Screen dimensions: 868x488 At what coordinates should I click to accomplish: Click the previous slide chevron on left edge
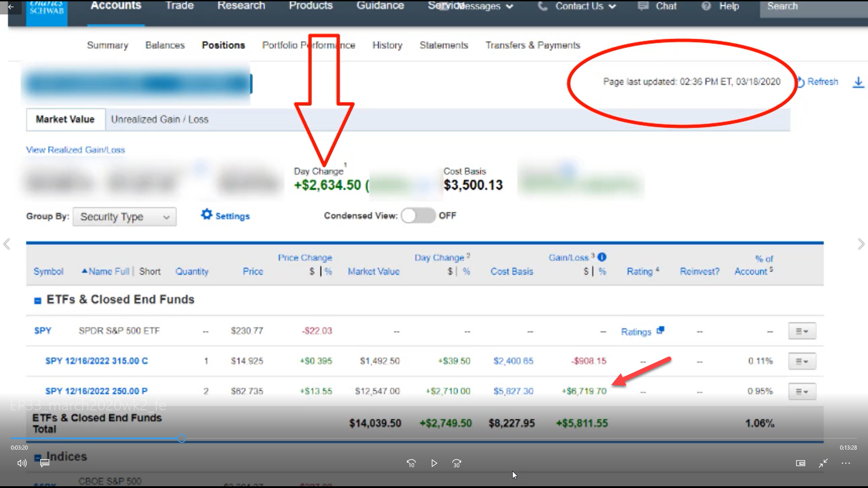pos(7,244)
